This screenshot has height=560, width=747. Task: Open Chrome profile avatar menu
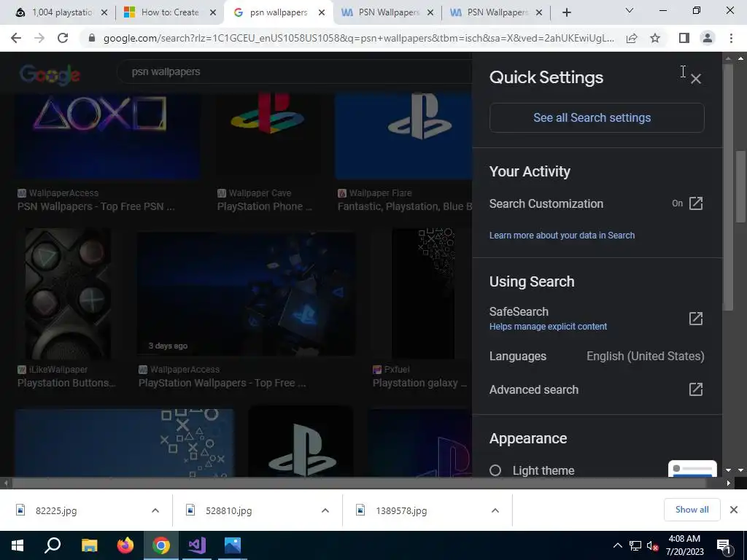click(x=708, y=38)
